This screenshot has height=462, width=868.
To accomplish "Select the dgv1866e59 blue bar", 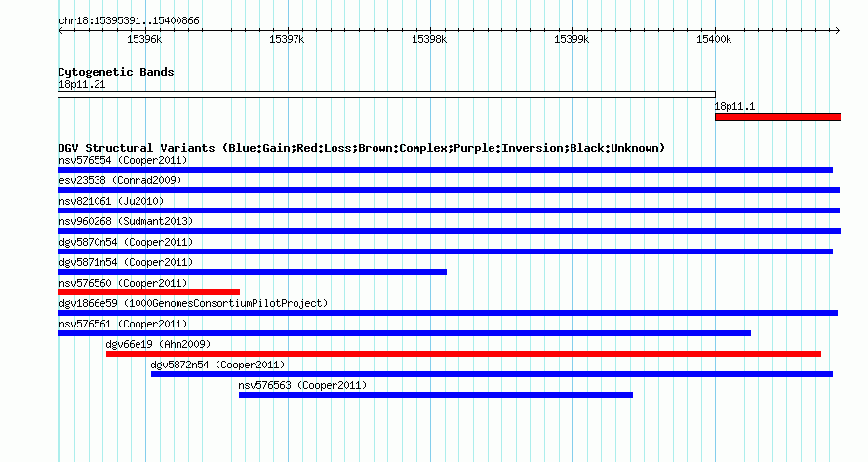I will point(448,313).
